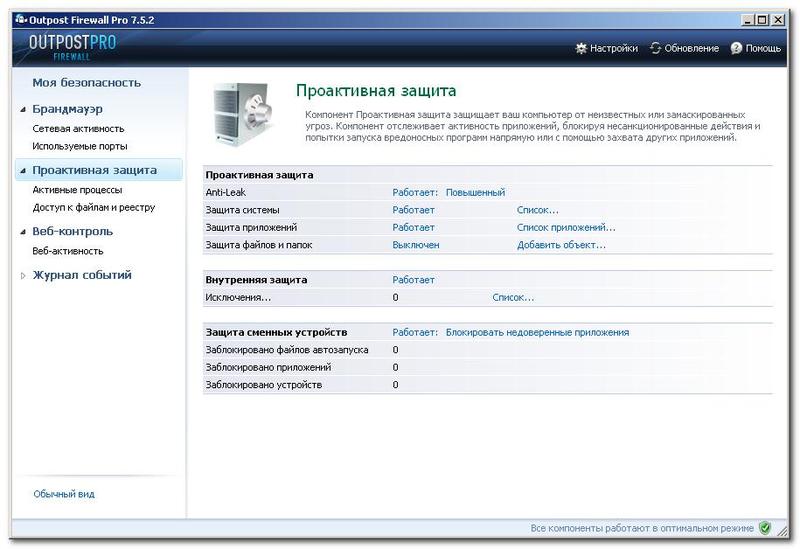Viewport: 800px width, 549px height.
Task: Click the Помощь question mark icon
Action: coord(736,48)
